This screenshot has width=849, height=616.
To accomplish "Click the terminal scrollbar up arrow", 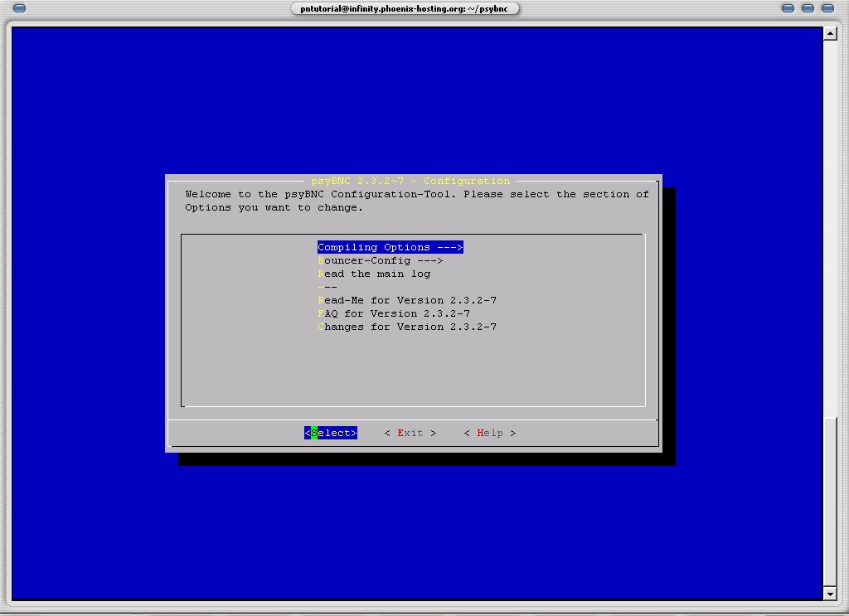I will click(830, 33).
